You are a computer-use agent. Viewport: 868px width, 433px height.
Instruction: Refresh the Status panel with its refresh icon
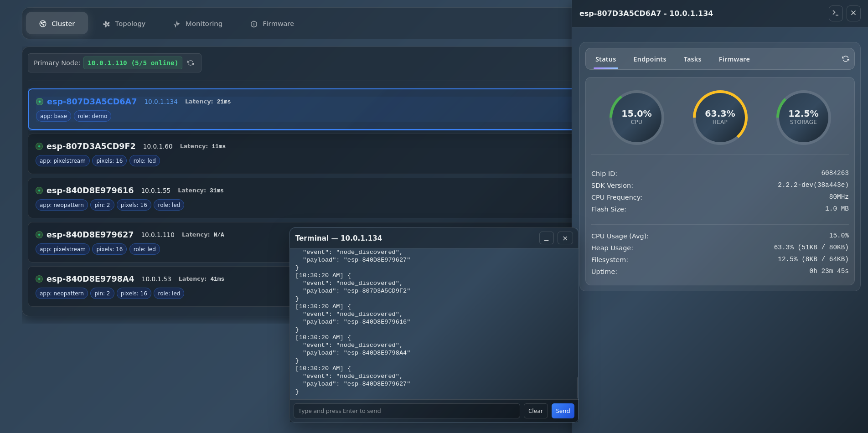(846, 59)
